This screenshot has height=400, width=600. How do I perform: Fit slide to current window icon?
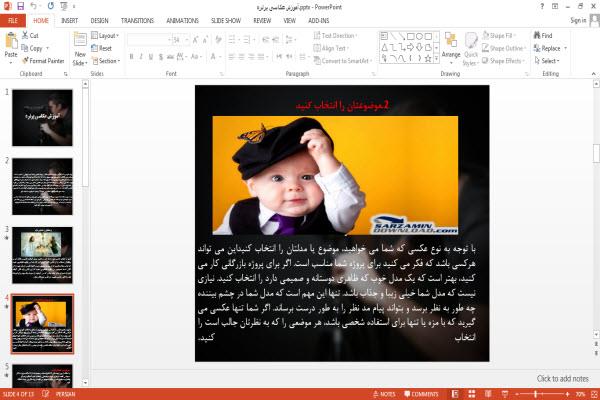[594, 394]
